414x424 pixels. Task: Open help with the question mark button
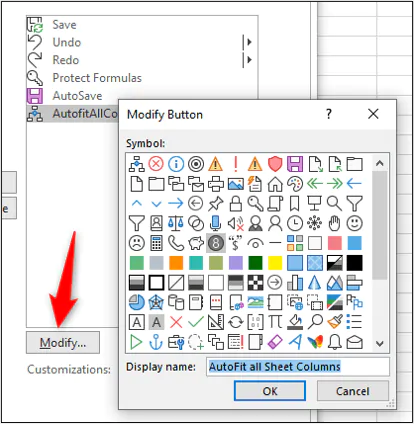329,114
